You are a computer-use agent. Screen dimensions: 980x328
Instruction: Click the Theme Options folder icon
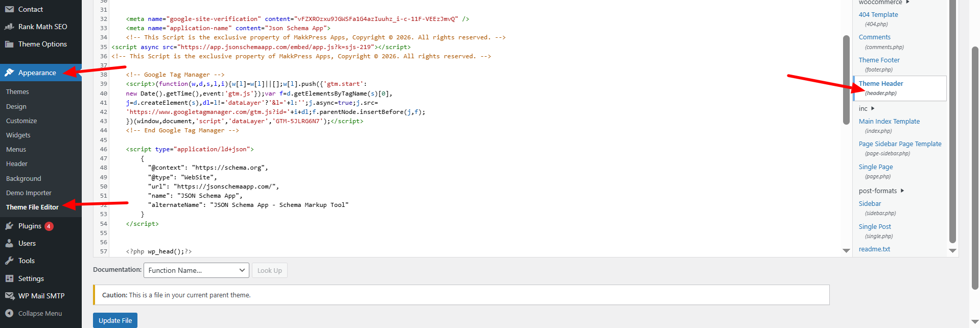(x=9, y=44)
